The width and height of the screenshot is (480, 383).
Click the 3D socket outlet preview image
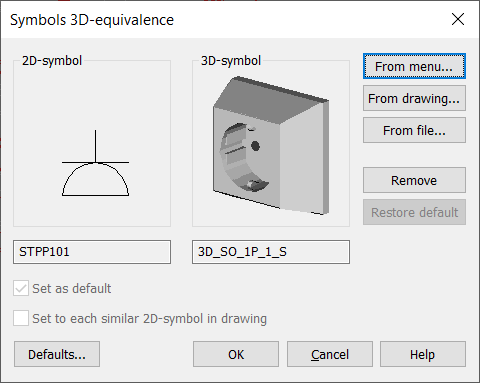point(271,146)
